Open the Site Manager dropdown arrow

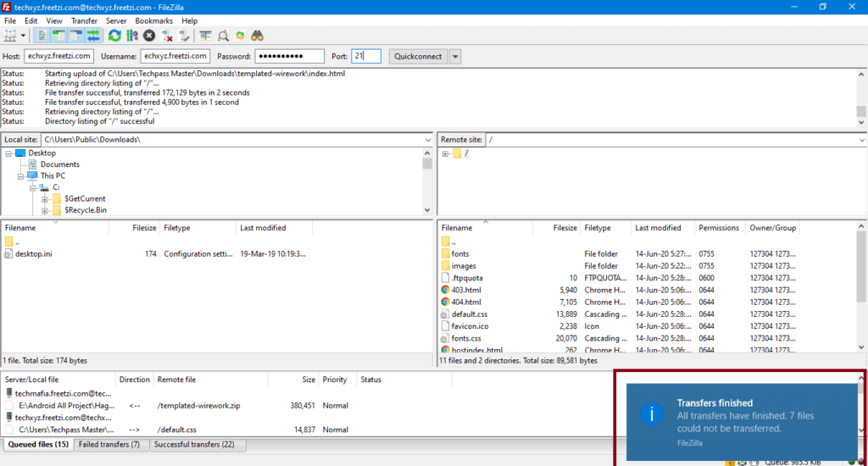click(x=23, y=36)
